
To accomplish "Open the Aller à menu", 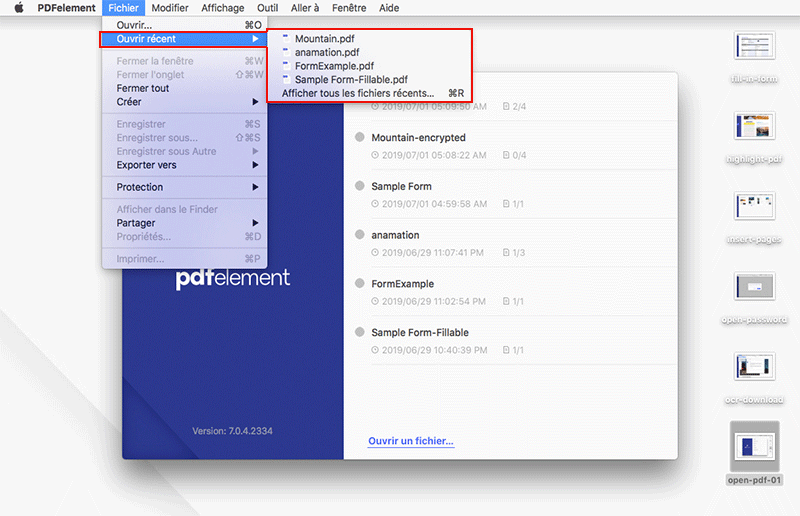I will tap(305, 8).
